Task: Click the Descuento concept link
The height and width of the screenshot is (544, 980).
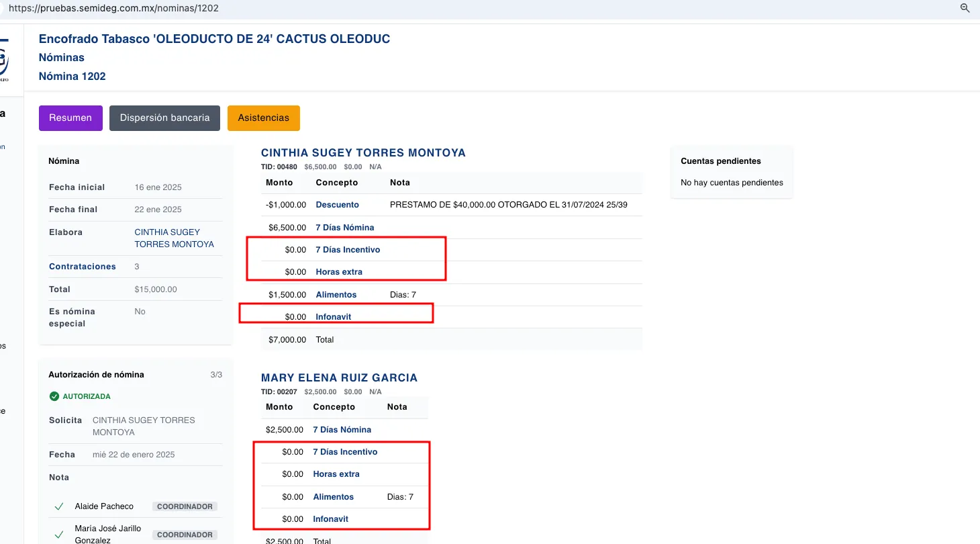Action: (337, 205)
